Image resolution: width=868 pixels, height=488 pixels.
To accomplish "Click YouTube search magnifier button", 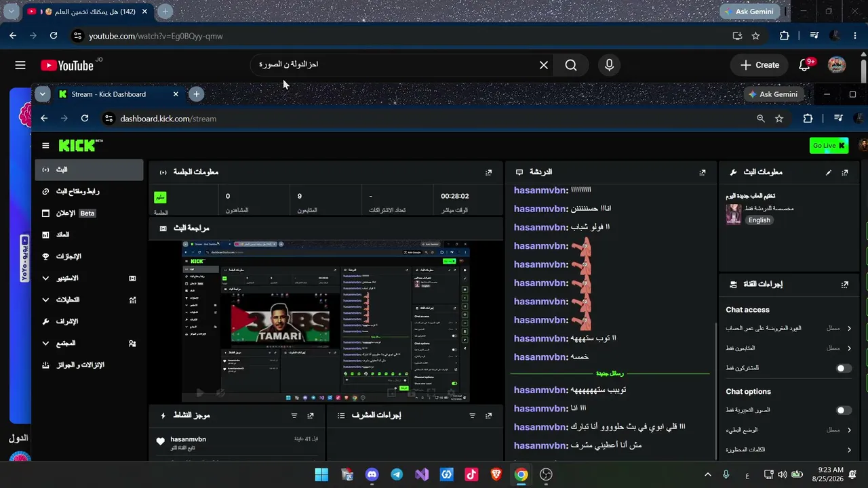I will pos(571,65).
